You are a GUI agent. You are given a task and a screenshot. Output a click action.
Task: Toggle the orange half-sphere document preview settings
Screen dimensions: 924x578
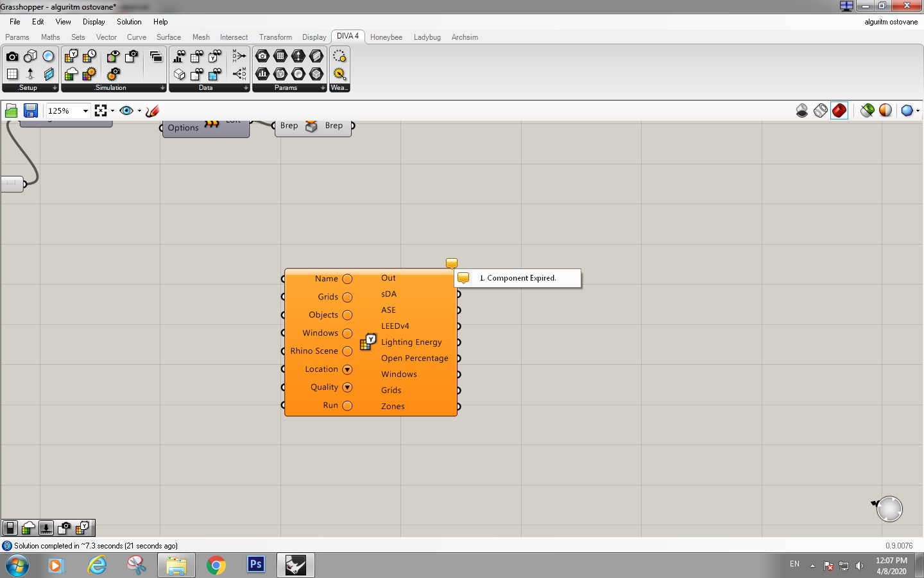(886, 110)
